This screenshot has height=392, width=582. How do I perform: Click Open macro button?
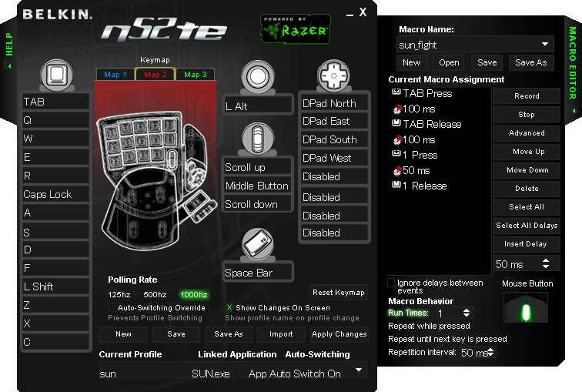click(449, 62)
